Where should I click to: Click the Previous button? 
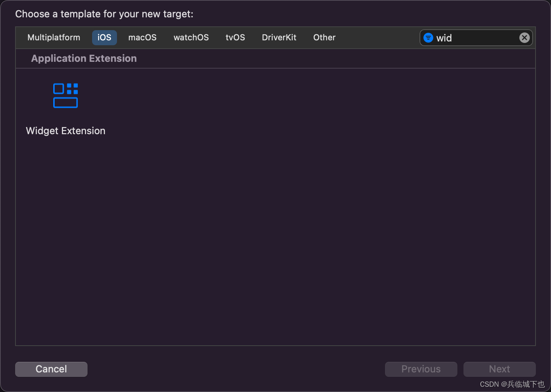[x=421, y=369]
